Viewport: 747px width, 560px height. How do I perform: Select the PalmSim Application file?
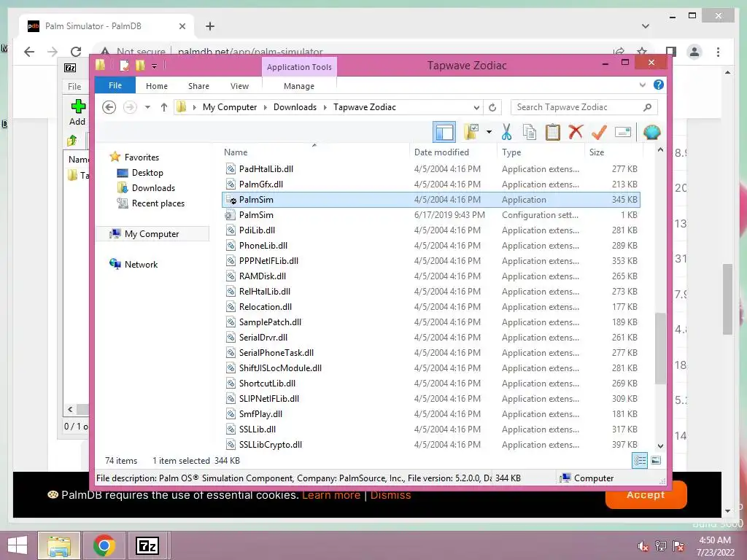(431, 200)
